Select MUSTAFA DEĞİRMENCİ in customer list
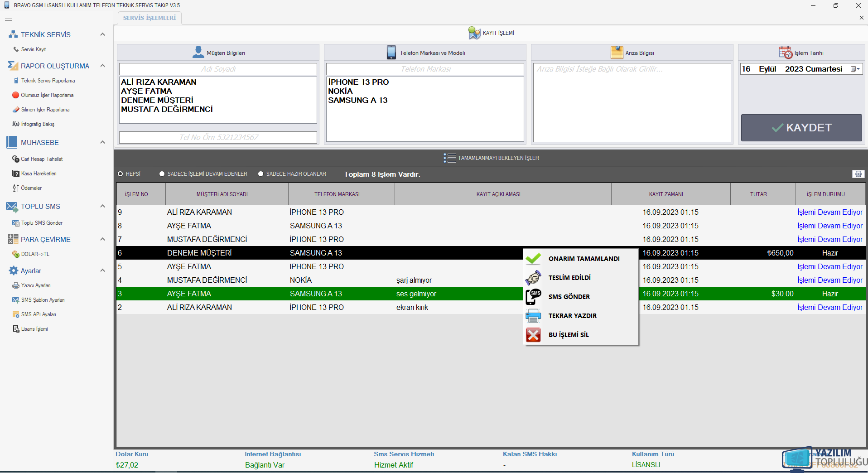The height and width of the screenshot is (473, 868). [x=167, y=109]
